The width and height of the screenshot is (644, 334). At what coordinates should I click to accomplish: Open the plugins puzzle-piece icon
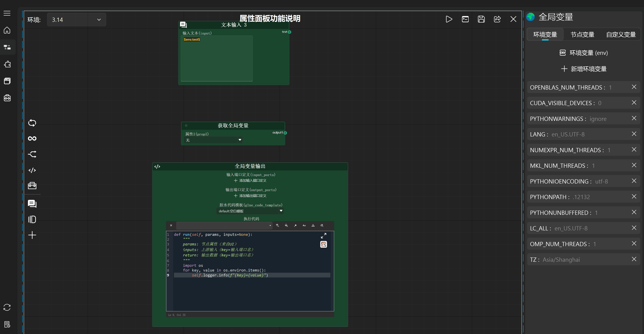[x=7, y=64]
